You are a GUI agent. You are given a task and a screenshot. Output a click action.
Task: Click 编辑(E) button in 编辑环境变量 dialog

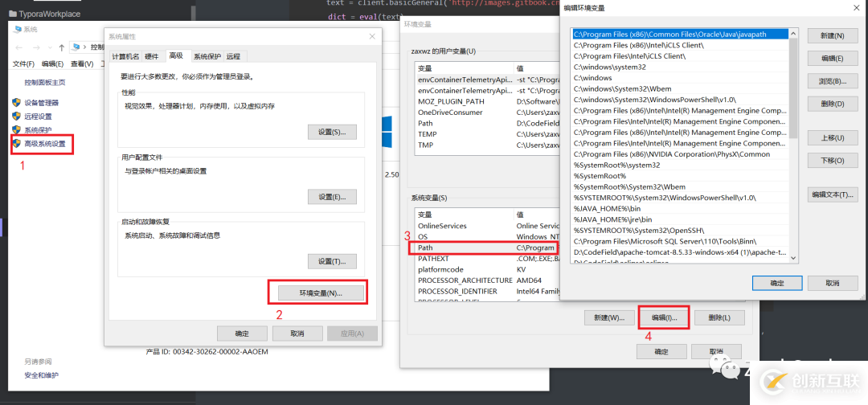click(832, 59)
